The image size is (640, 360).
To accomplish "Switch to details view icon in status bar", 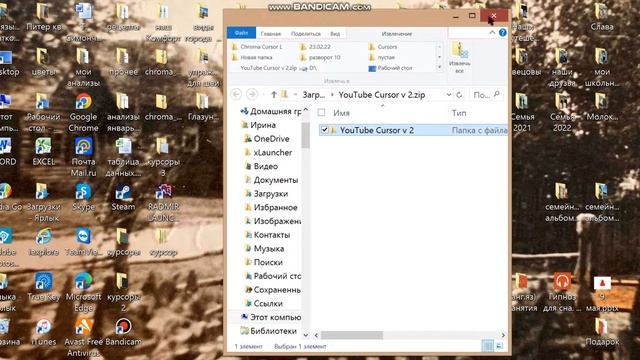I will point(487,346).
